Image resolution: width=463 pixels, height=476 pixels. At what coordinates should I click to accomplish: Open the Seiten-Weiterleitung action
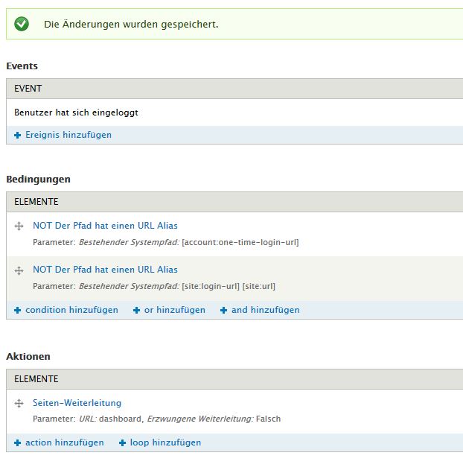(77, 403)
